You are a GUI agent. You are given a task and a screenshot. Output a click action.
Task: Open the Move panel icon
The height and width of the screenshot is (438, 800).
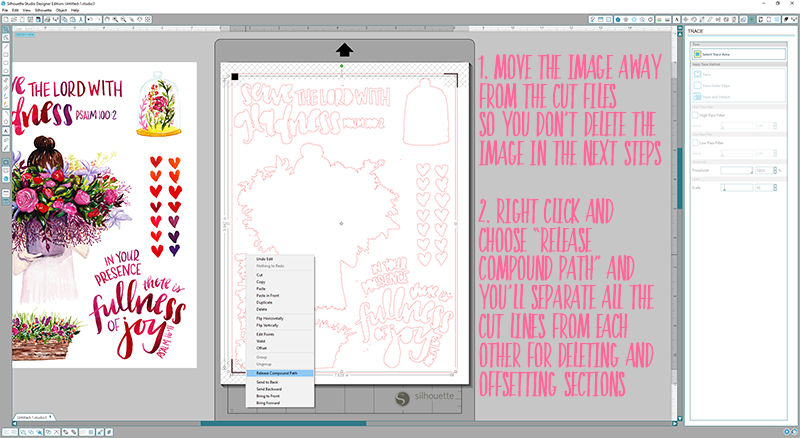[686, 19]
